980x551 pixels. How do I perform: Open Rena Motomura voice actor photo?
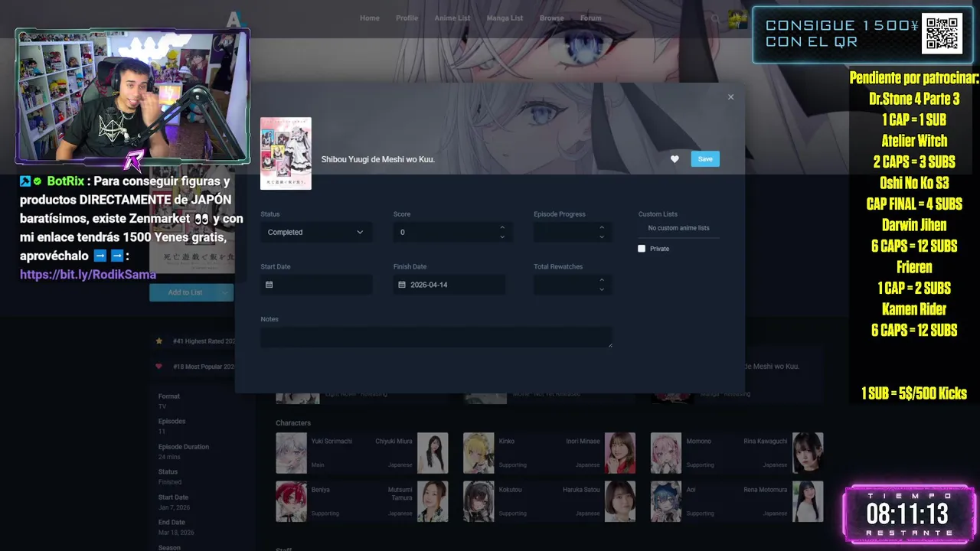[x=808, y=501]
